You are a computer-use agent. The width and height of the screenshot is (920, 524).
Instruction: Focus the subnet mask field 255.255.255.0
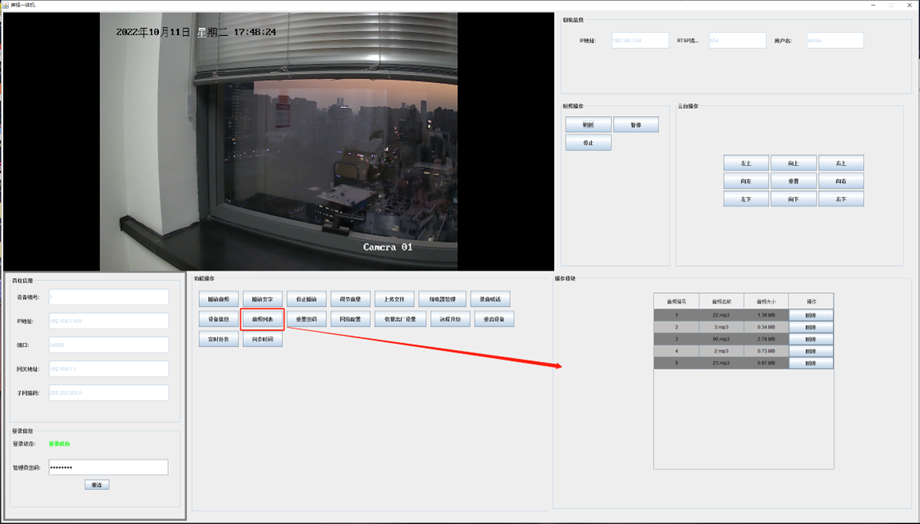click(x=109, y=393)
